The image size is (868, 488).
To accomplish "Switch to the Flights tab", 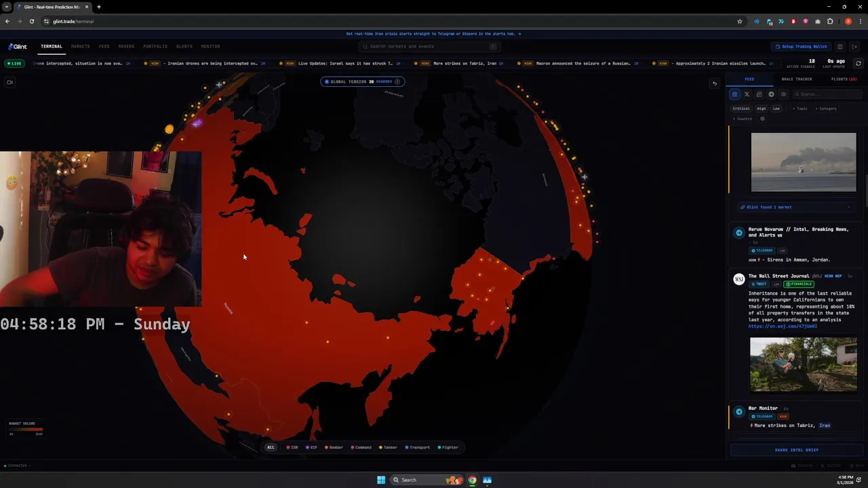I will 844,79.
